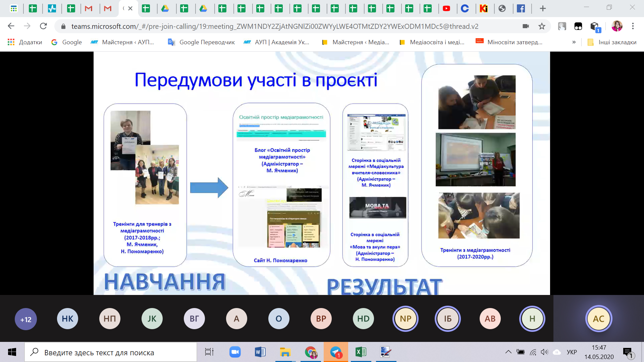The height and width of the screenshot is (362, 644).
Task: Select participant avatar ВР
Action: pos(321,318)
